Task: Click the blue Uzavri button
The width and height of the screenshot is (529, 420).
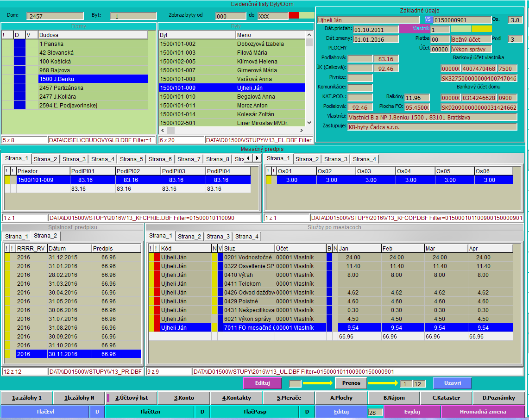Action: 453,383
